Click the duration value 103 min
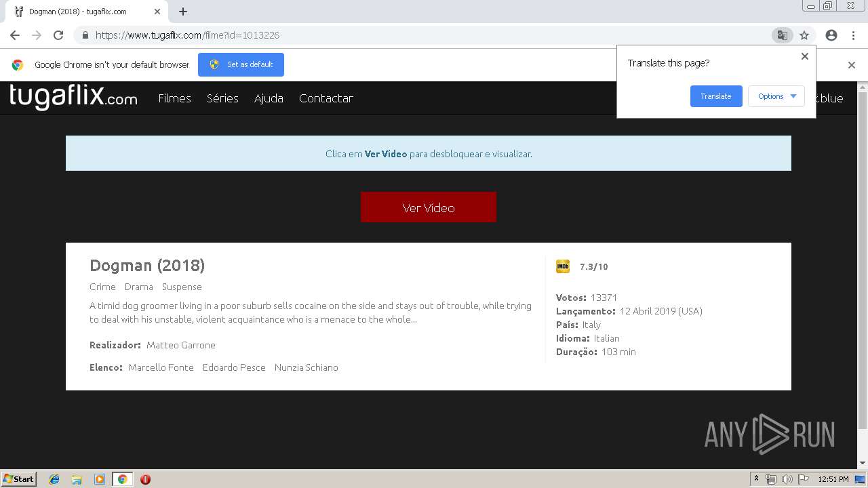This screenshot has width=868, height=488. [x=618, y=352]
